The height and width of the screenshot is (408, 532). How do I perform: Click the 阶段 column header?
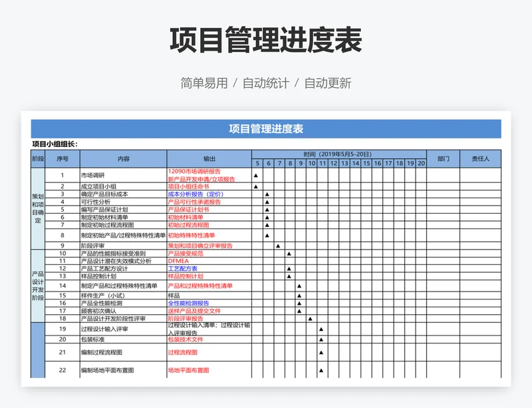coord(38,158)
